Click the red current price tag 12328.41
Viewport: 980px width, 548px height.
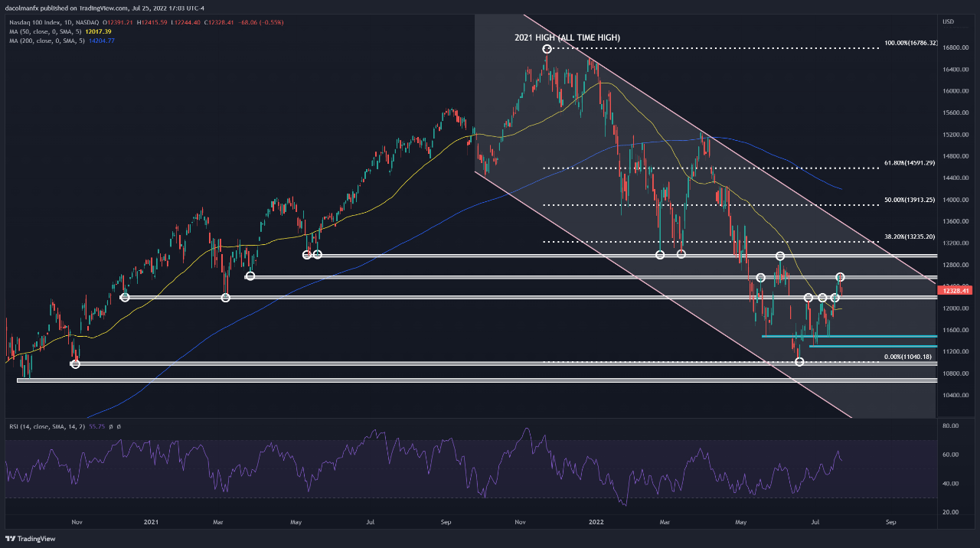[955, 291]
